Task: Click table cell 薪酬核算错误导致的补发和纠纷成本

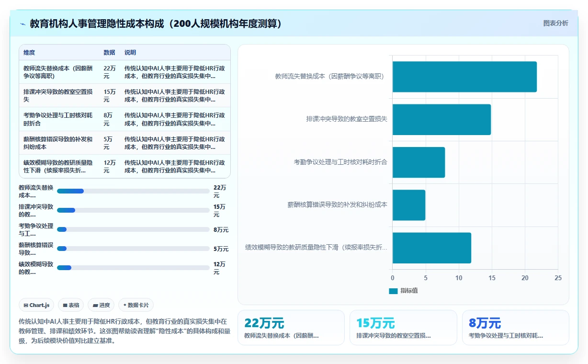Action: coord(58,143)
